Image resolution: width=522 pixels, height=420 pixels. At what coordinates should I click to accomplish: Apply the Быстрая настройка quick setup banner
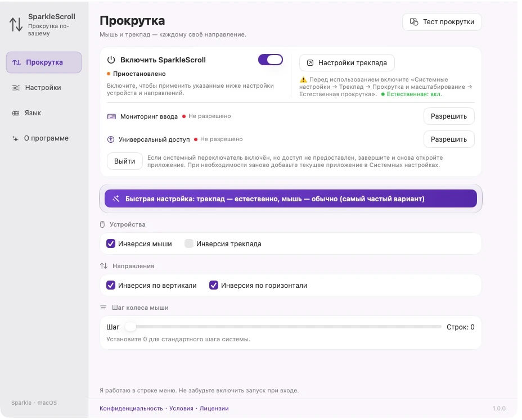coord(291,199)
